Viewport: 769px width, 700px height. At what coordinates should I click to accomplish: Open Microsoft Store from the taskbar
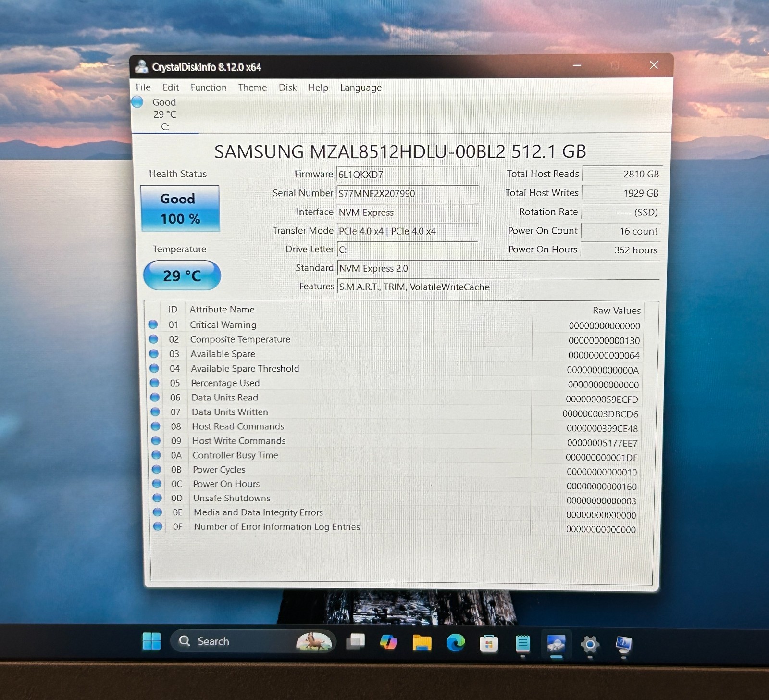pyautogui.click(x=489, y=643)
